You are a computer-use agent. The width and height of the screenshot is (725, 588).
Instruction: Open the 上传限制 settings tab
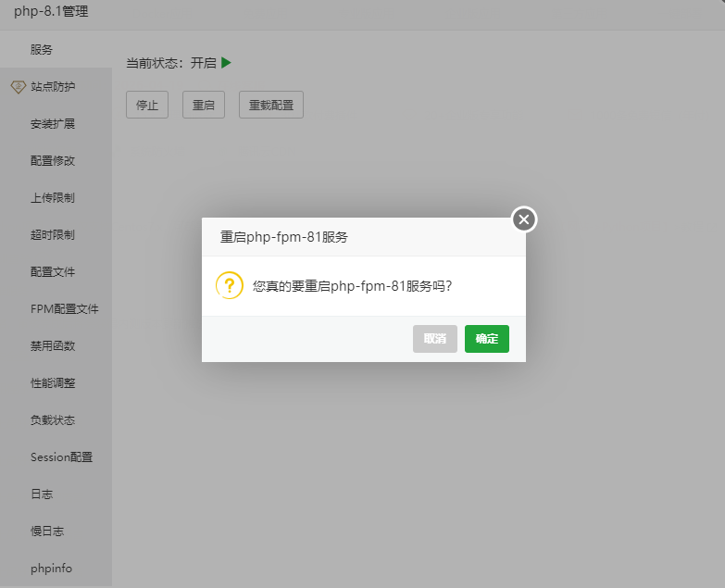(x=53, y=197)
